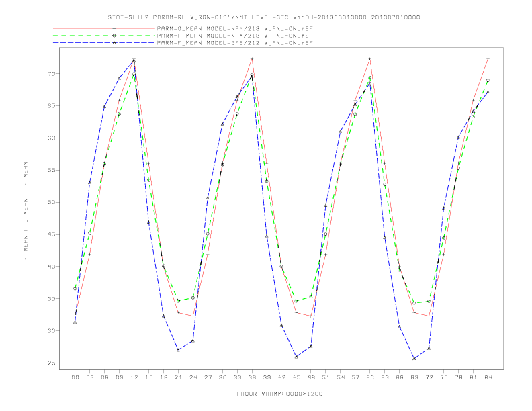This screenshot has height=411, width=532.
Task: Click forecast hour tick 69
Action: (414, 377)
